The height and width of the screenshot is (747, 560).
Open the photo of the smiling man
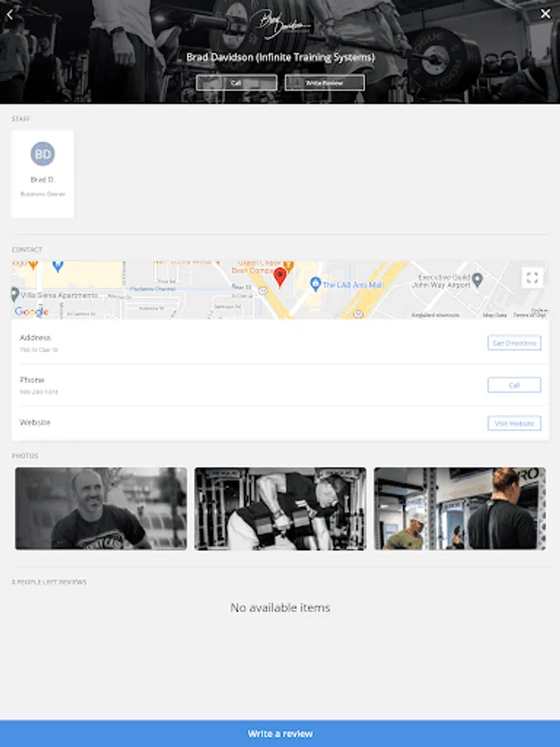point(101,508)
